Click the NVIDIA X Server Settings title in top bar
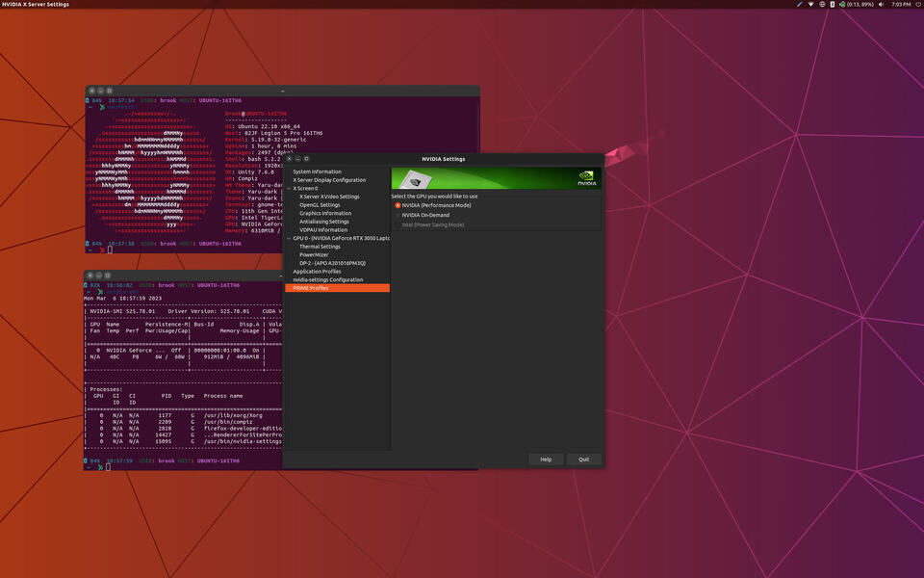This screenshot has height=578, width=924. pos(36,4)
